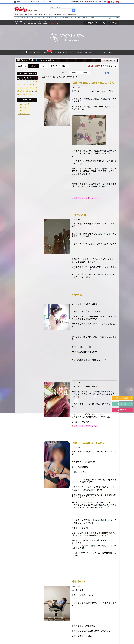Open calendar day 1
The width and height of the screenshot is (134, 644).
[x=27, y=81]
